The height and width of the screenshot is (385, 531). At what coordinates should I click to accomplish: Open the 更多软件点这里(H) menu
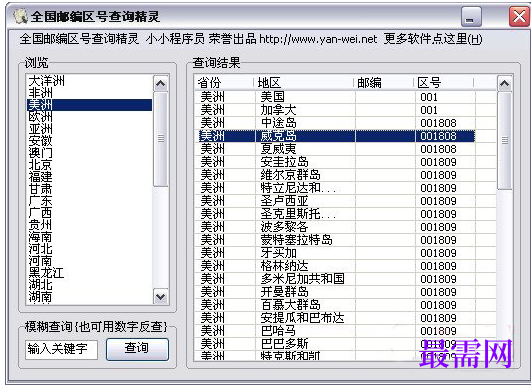click(x=433, y=39)
